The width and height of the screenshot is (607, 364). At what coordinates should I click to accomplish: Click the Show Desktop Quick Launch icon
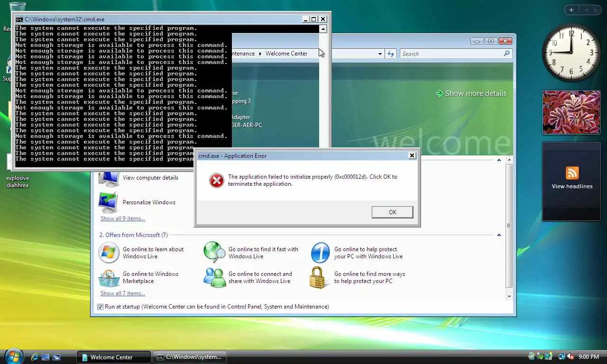tap(46, 357)
